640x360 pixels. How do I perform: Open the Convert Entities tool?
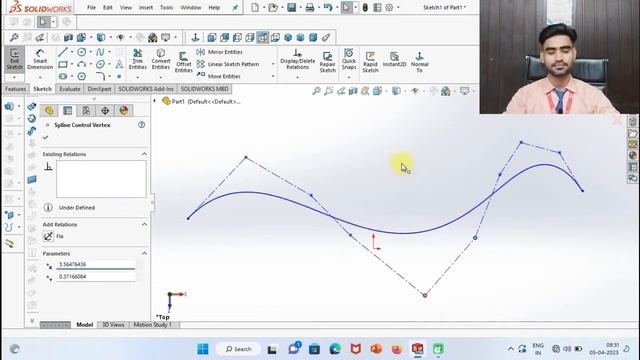(161, 59)
